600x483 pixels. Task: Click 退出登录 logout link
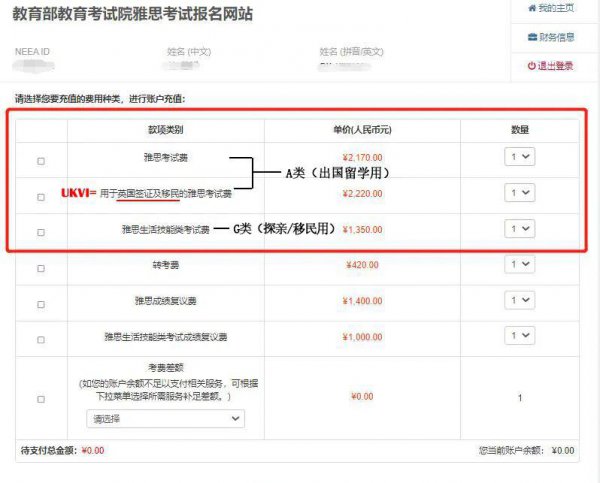[550, 66]
